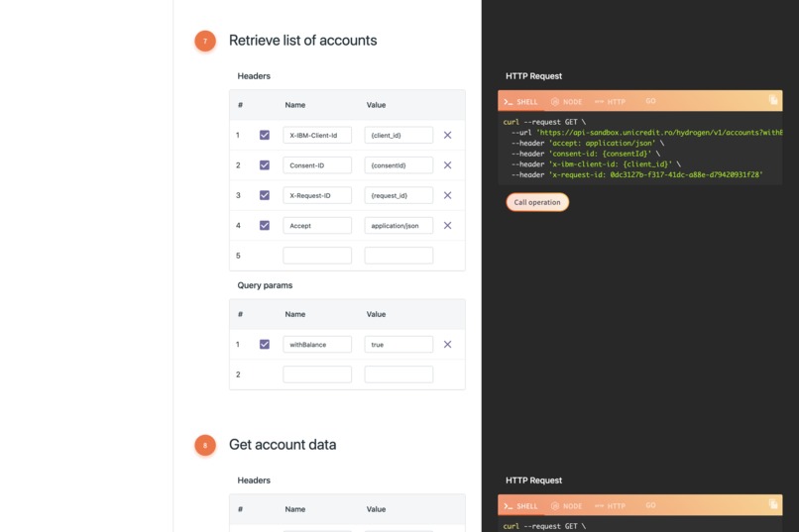Open GO tab in Get account data request
The image size is (799, 532).
pyautogui.click(x=650, y=505)
